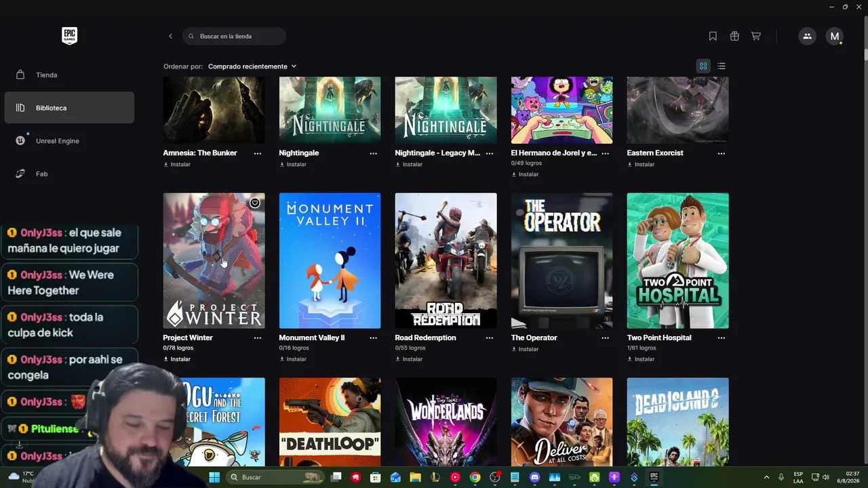The height and width of the screenshot is (488, 868).
Task: Open Dead Island 2 cover art
Action: [677, 422]
